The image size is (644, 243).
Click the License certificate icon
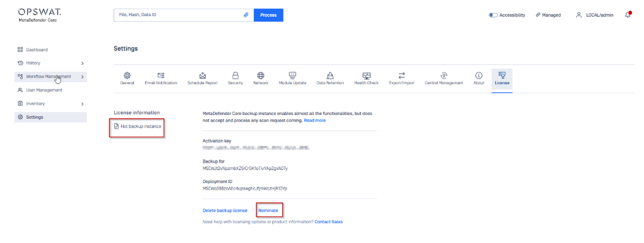[x=502, y=75]
